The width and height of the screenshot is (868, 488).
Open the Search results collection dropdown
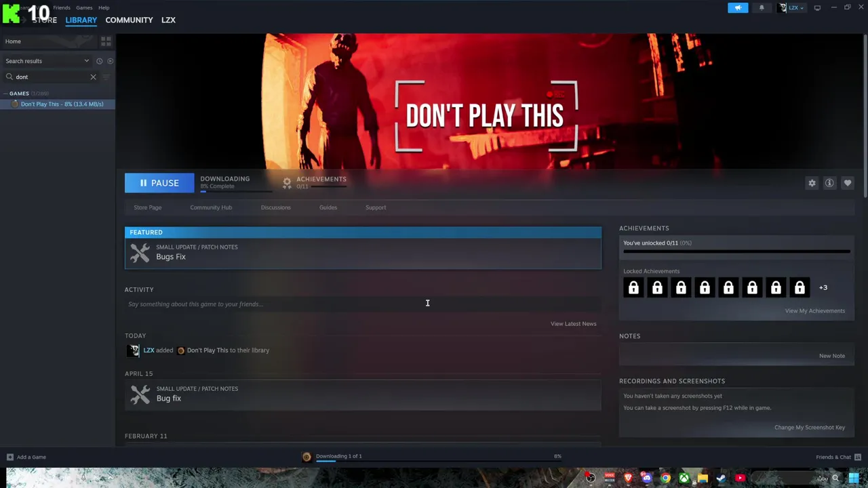[x=48, y=61]
